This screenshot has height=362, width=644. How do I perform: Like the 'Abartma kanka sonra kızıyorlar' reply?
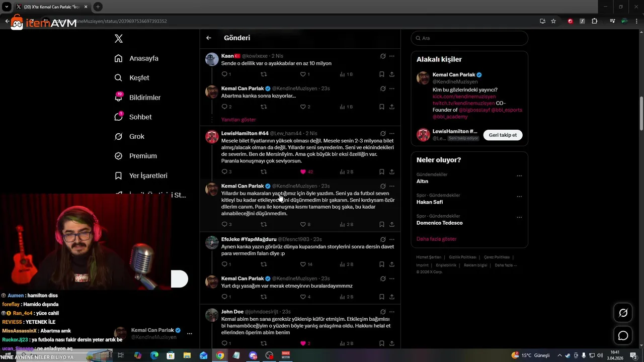(303, 107)
